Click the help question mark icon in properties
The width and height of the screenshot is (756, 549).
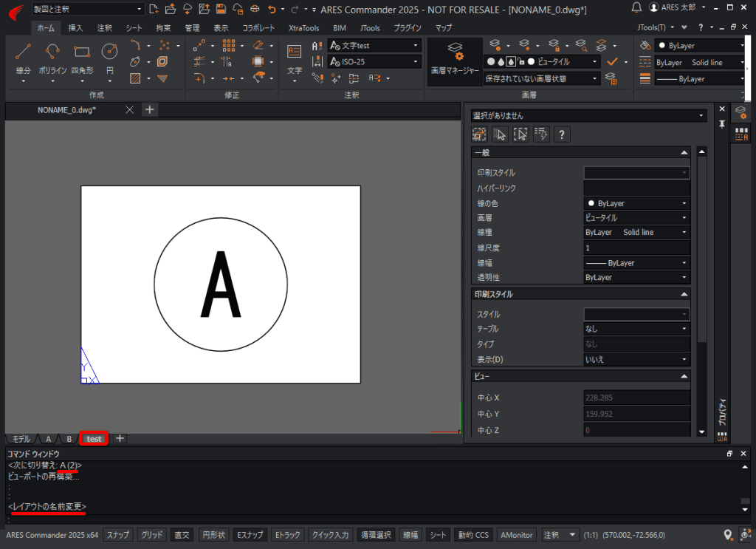coord(562,134)
